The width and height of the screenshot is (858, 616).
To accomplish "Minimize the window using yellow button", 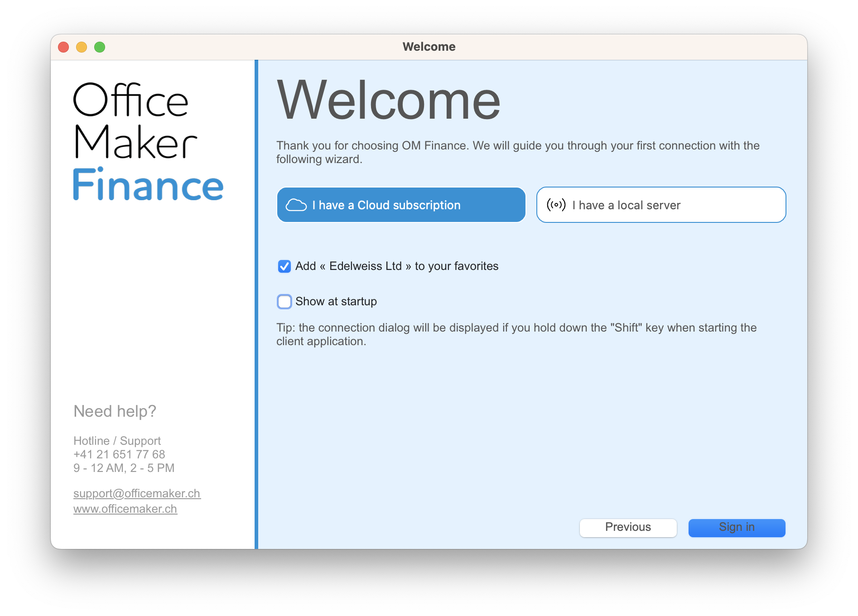I will point(82,47).
